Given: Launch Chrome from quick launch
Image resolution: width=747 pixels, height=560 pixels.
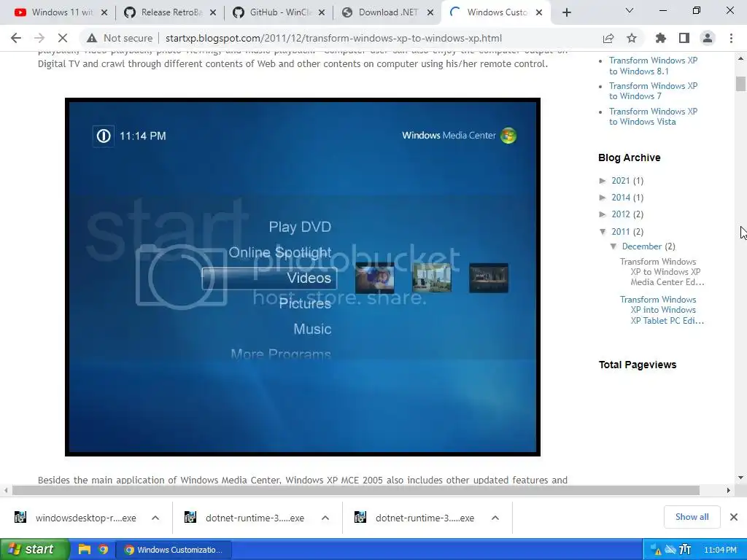Looking at the screenshot, I should point(104,550).
